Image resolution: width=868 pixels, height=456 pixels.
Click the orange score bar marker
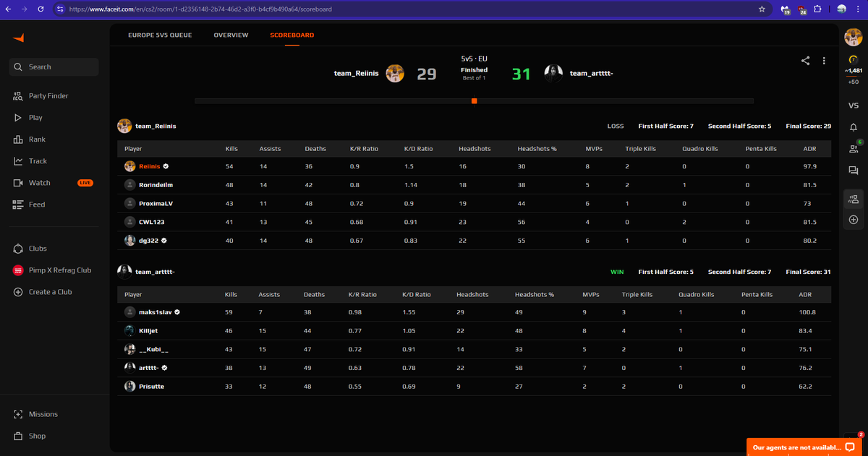[474, 101]
